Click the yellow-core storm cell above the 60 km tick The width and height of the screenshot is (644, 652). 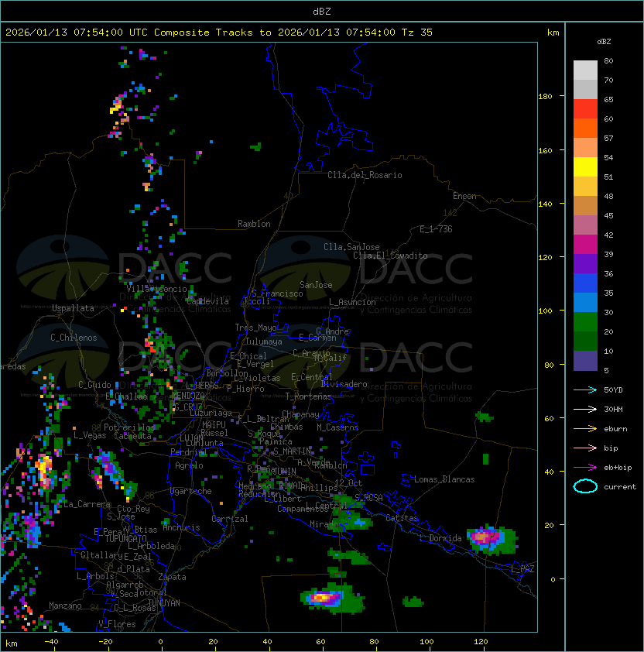click(x=332, y=598)
